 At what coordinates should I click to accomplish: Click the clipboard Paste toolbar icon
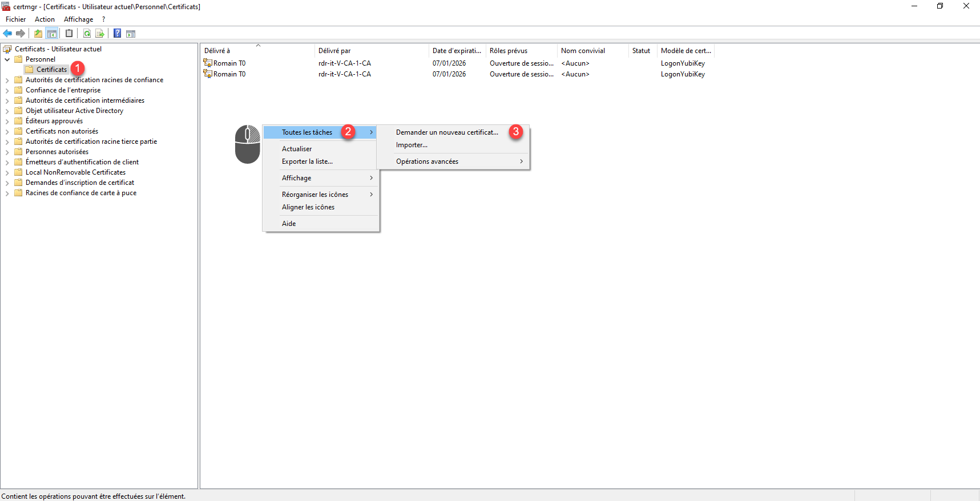(69, 34)
